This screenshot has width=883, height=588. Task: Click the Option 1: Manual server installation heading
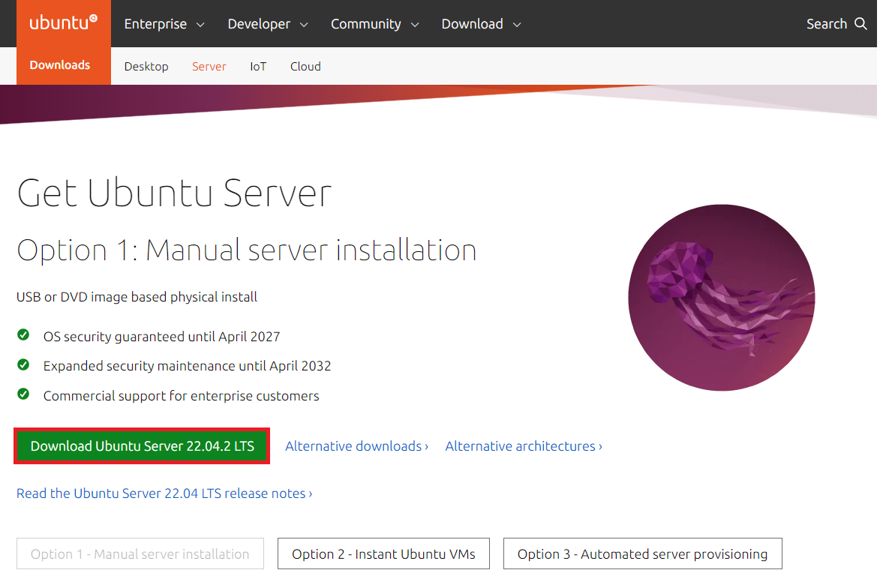tap(247, 250)
